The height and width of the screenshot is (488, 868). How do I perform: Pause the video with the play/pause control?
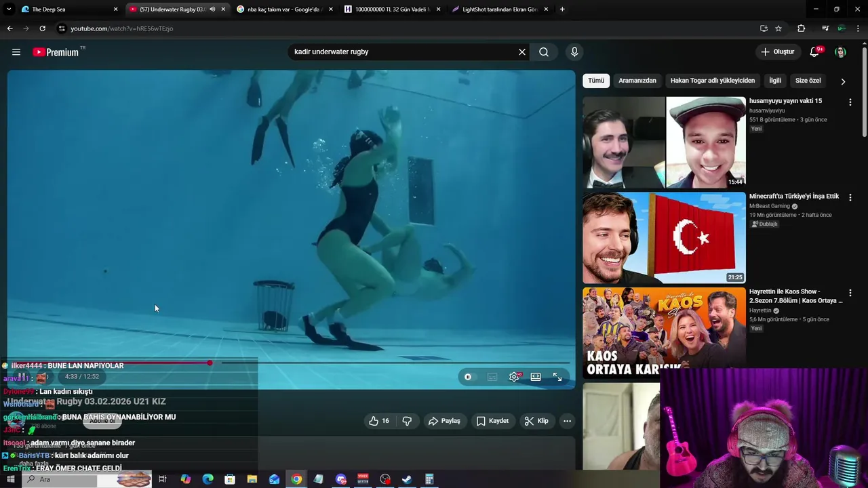point(22,377)
